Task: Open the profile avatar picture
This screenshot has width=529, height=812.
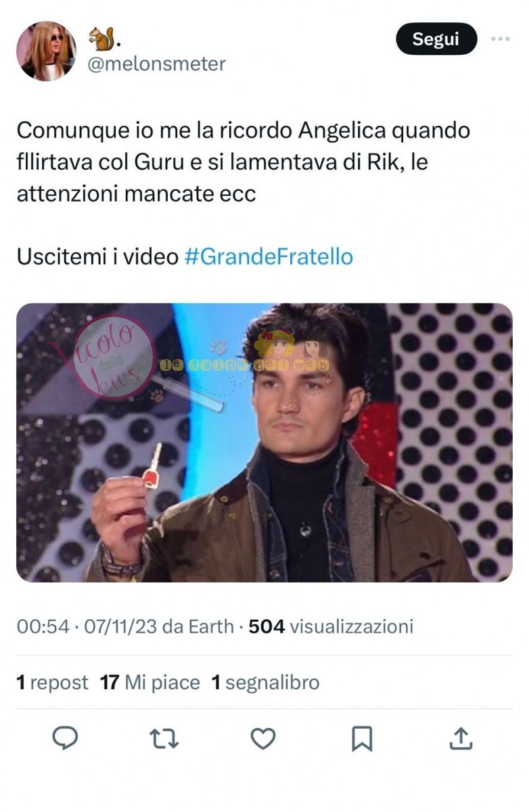Action: [46, 51]
